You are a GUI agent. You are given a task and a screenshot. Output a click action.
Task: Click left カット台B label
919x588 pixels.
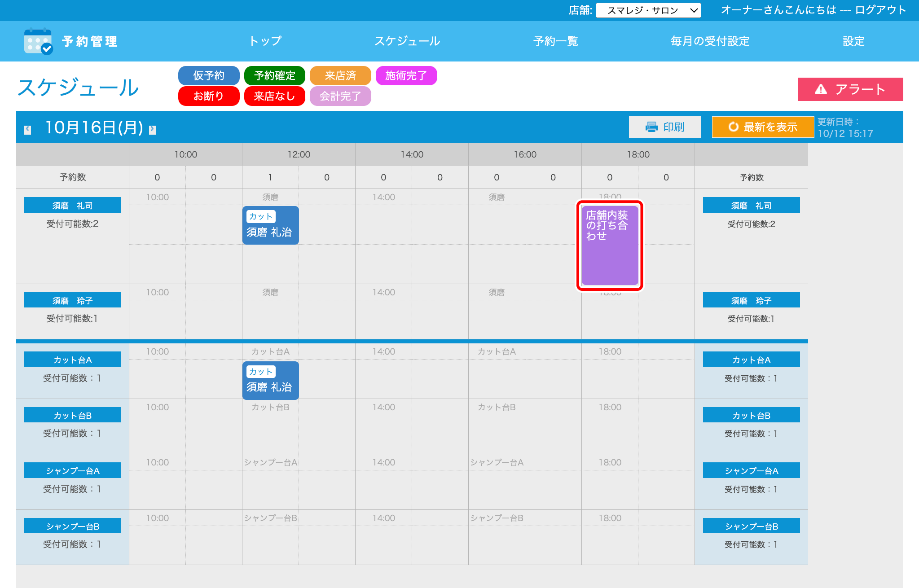[x=73, y=415]
